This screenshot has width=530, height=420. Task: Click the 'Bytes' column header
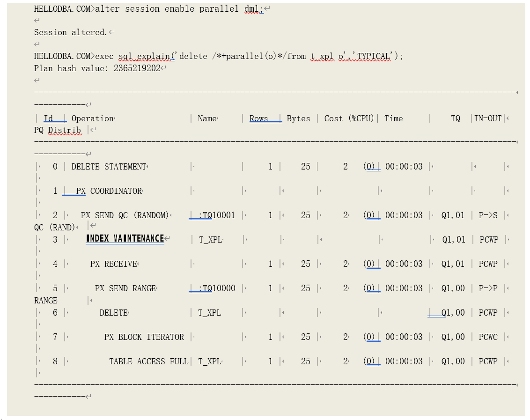[298, 118]
